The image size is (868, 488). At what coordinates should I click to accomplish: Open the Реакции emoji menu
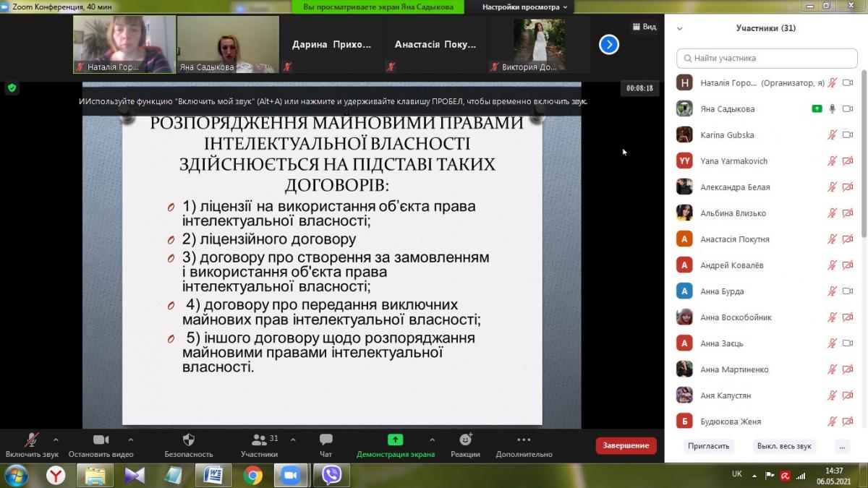pyautogui.click(x=465, y=445)
